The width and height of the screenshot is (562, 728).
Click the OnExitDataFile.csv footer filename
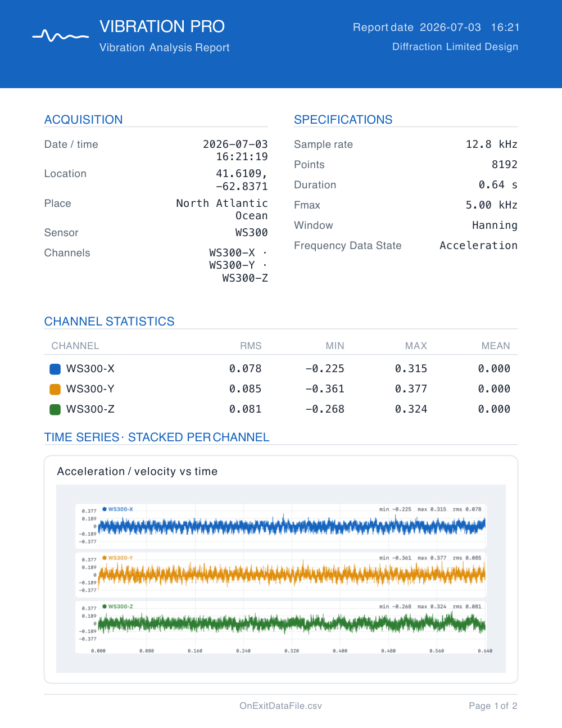[280, 706]
